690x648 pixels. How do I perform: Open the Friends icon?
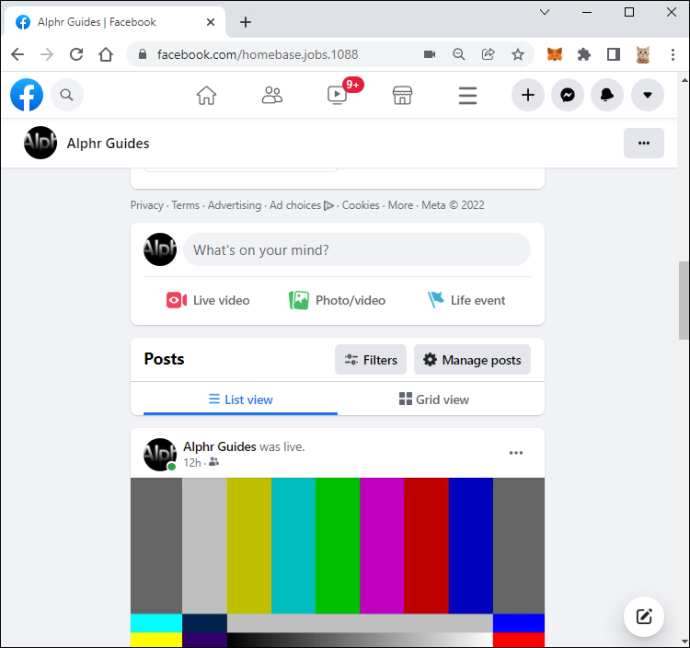(272, 95)
